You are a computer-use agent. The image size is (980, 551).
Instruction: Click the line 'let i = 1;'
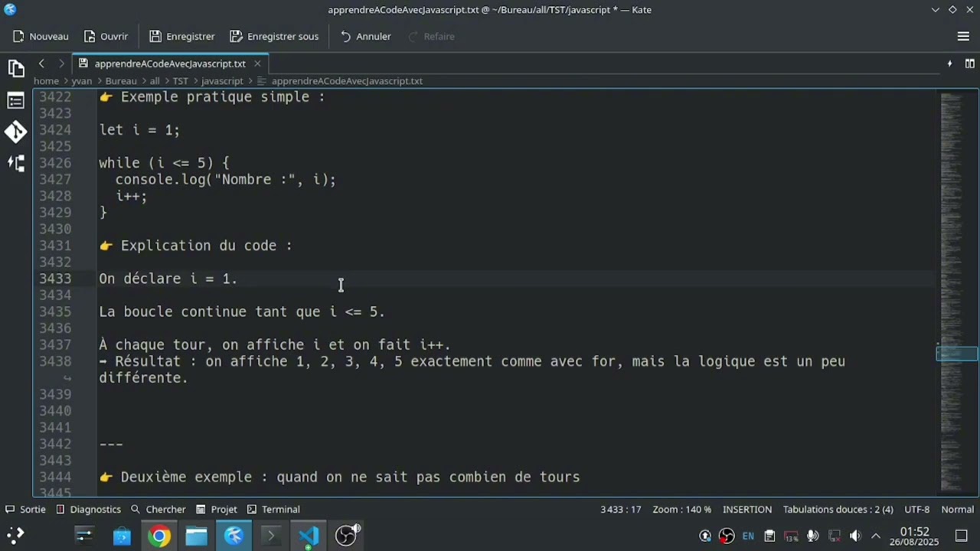[x=139, y=130]
